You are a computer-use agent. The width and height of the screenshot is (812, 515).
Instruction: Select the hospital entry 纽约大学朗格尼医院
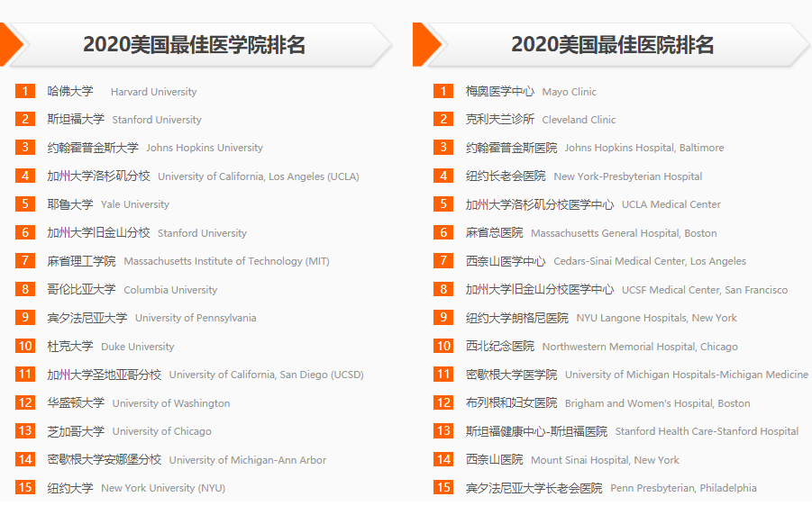click(517, 318)
